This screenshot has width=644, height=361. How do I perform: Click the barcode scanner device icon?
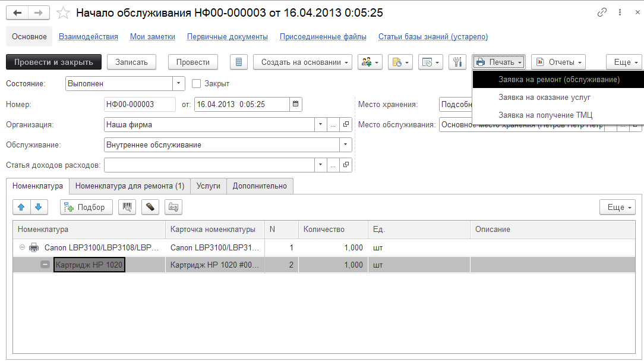tap(150, 207)
